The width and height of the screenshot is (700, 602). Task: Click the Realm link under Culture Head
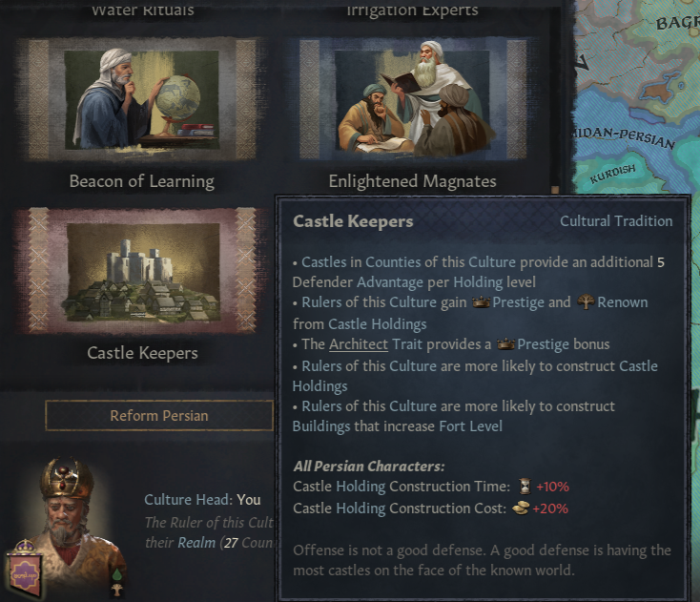pos(196,543)
